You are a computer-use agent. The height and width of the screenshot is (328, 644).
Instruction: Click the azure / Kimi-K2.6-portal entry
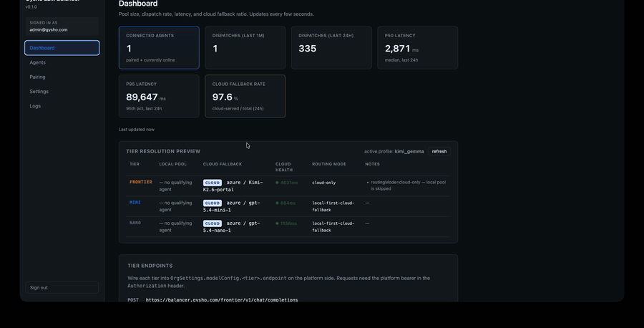coord(233,185)
